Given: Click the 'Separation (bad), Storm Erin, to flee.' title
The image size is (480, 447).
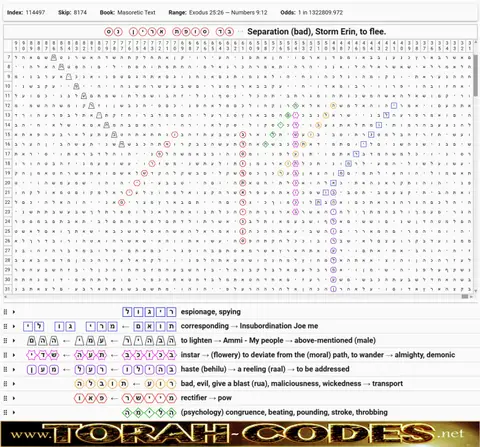Looking at the screenshot, I should click(x=316, y=32).
